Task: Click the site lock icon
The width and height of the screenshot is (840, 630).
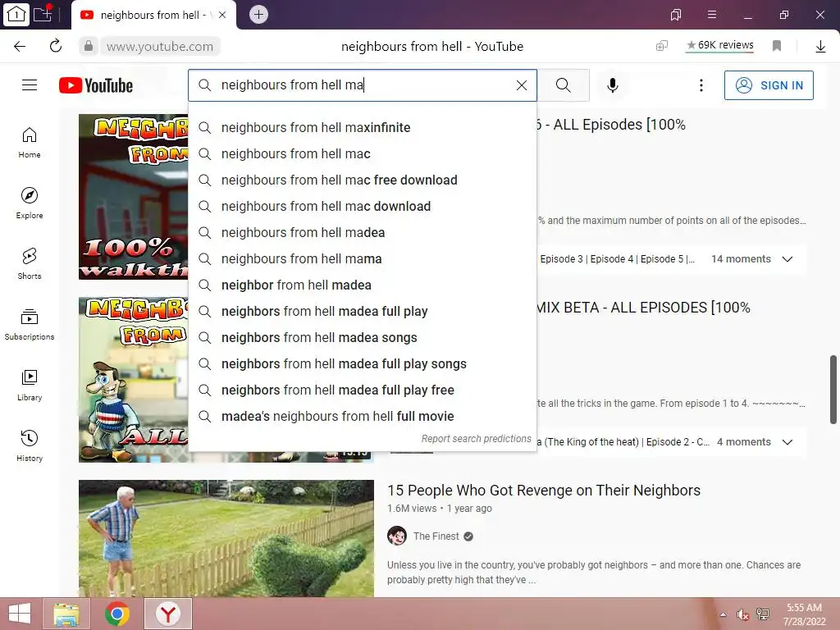Action: click(x=89, y=46)
